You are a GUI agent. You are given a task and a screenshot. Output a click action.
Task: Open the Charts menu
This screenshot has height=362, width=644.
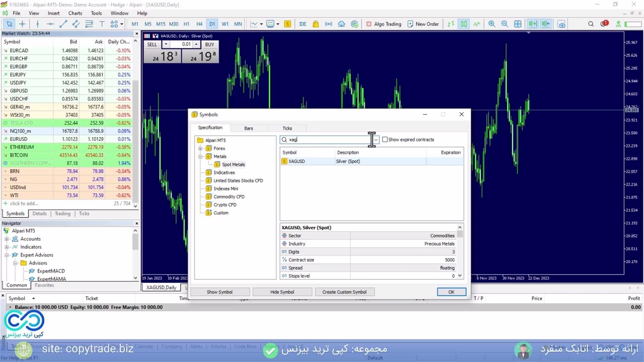(x=75, y=13)
